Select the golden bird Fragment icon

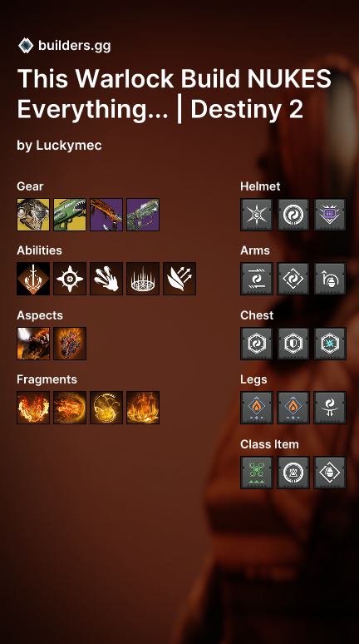106,408
